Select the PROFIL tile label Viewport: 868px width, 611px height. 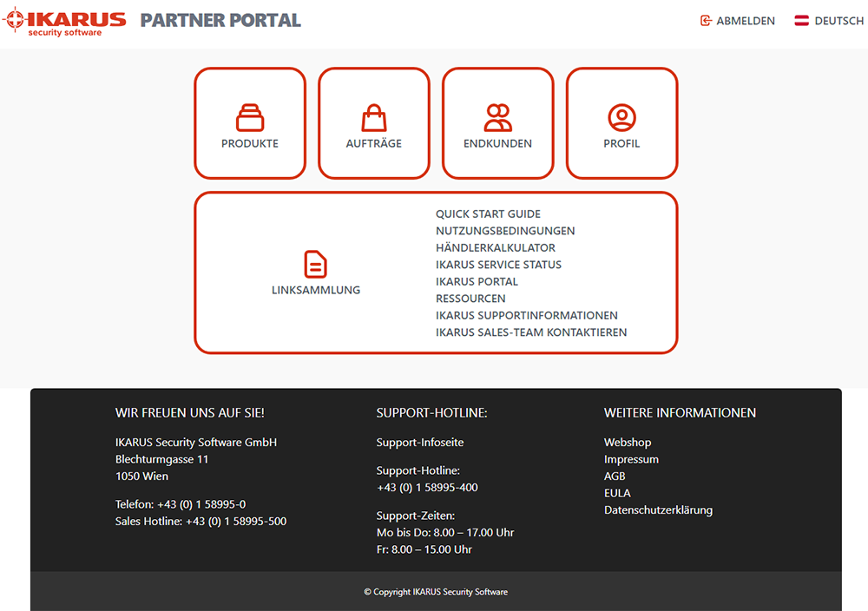click(x=621, y=143)
